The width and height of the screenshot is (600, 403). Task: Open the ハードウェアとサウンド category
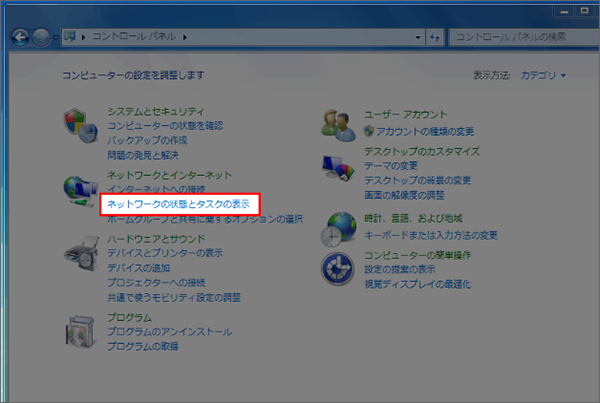click(156, 239)
